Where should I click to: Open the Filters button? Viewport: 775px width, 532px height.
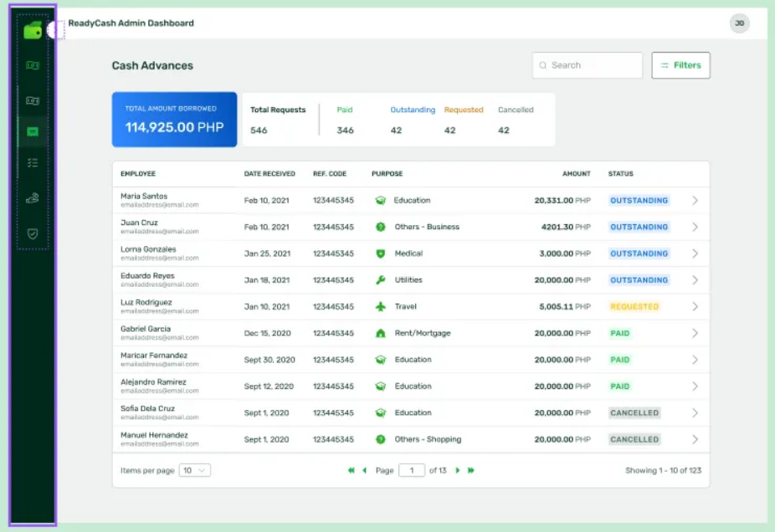pos(680,65)
